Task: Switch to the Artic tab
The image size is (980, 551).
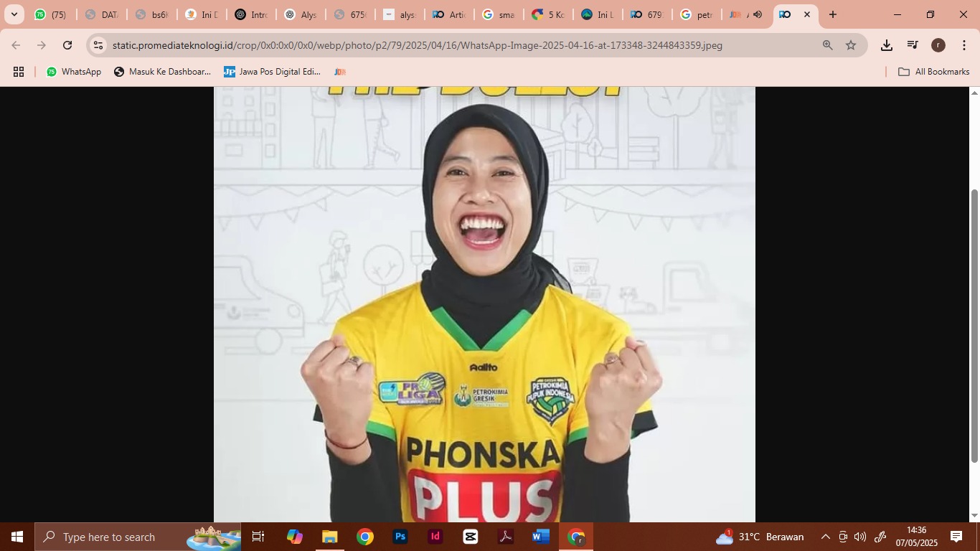Action: click(x=450, y=14)
